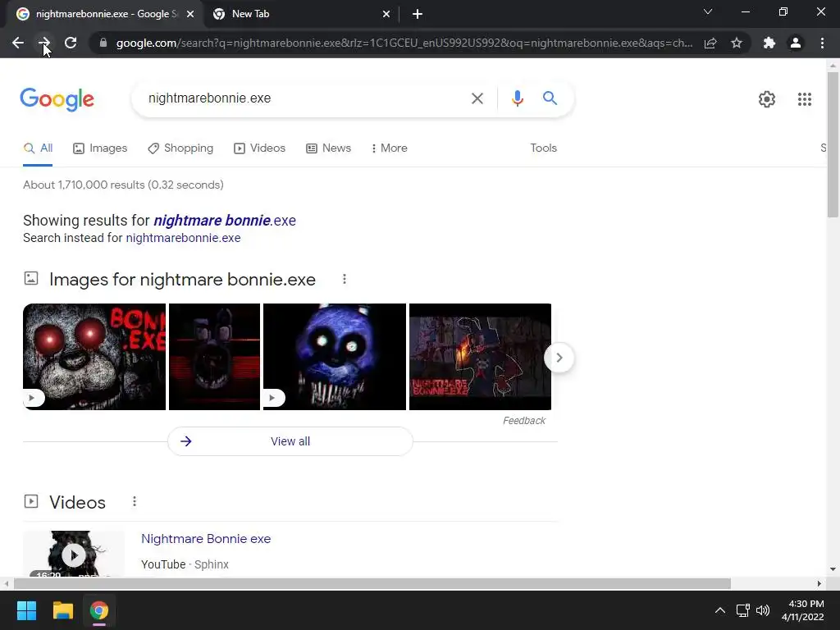Viewport: 840px width, 630px height.
Task: View site info via the padlock icon
Action: pos(103,43)
